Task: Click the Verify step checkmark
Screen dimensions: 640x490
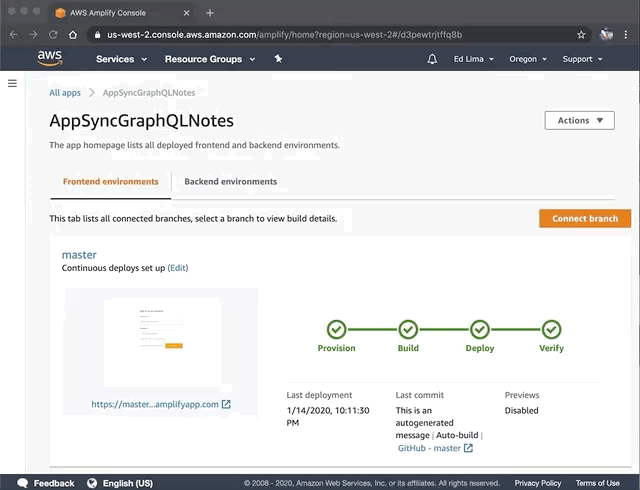Action: (551, 329)
